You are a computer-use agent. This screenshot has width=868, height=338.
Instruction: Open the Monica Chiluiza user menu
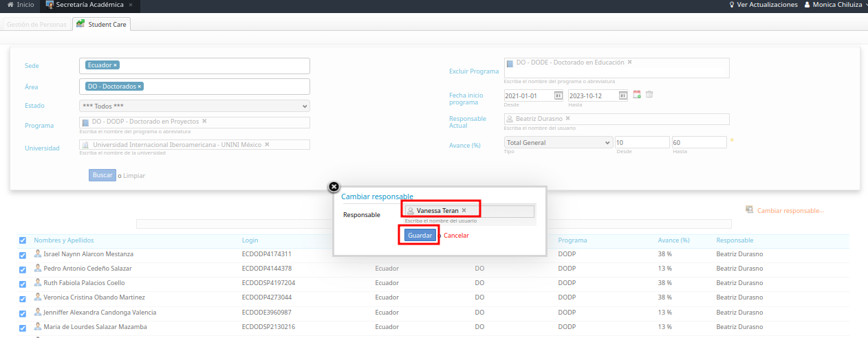[x=836, y=5]
